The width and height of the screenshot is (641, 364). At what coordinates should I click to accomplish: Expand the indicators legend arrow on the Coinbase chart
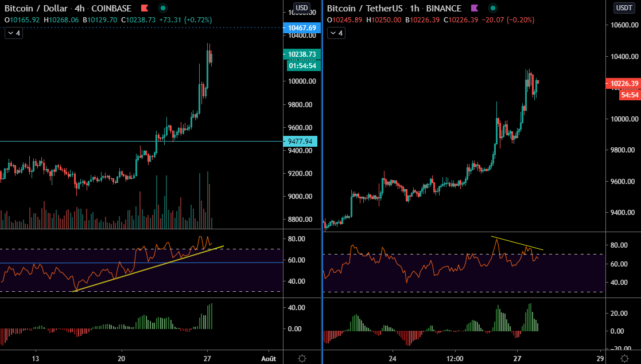(11, 33)
